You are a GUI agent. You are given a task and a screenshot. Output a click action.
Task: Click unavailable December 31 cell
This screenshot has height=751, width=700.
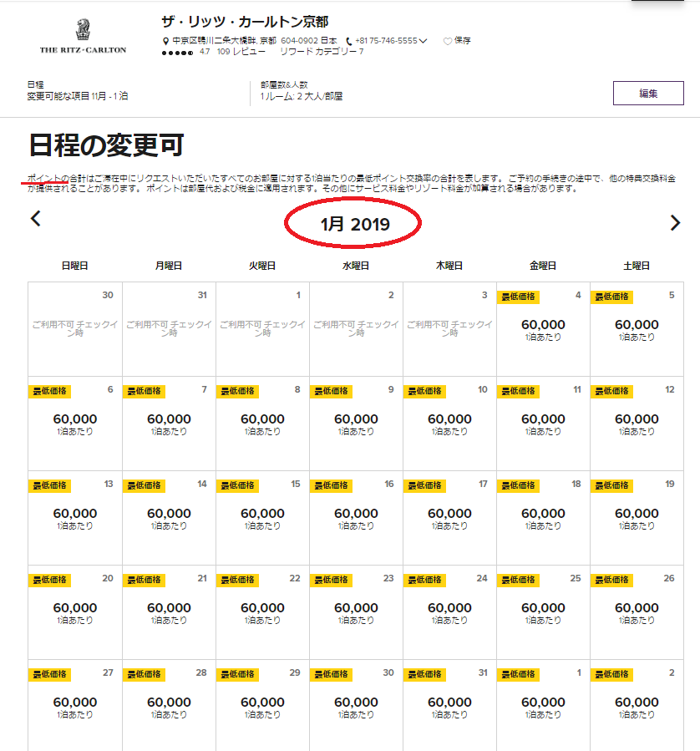[169, 329]
